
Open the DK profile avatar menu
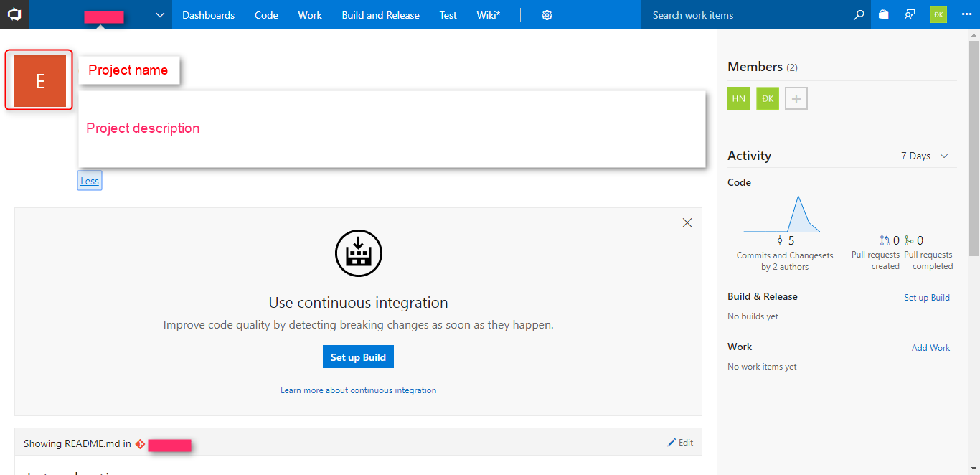click(x=938, y=14)
